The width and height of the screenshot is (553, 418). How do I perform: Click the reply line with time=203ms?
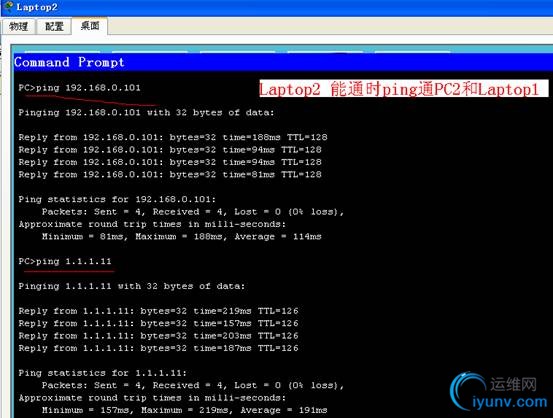pyautogui.click(x=158, y=336)
